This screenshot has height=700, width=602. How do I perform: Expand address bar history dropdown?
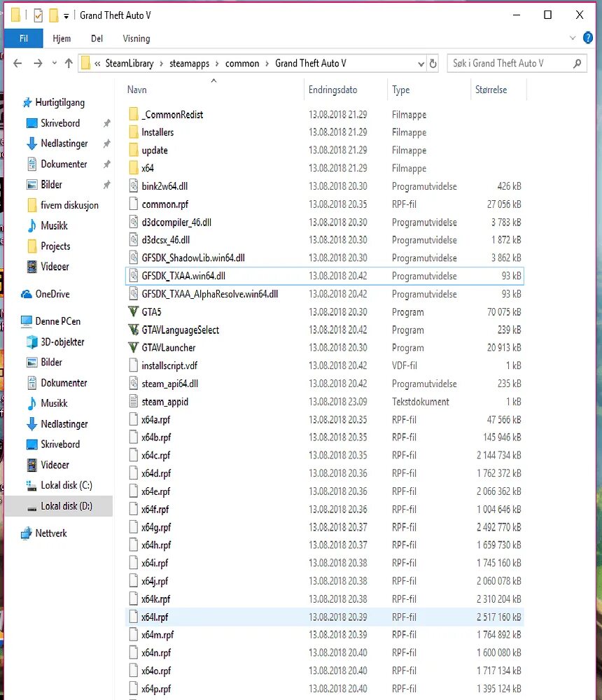(x=421, y=64)
